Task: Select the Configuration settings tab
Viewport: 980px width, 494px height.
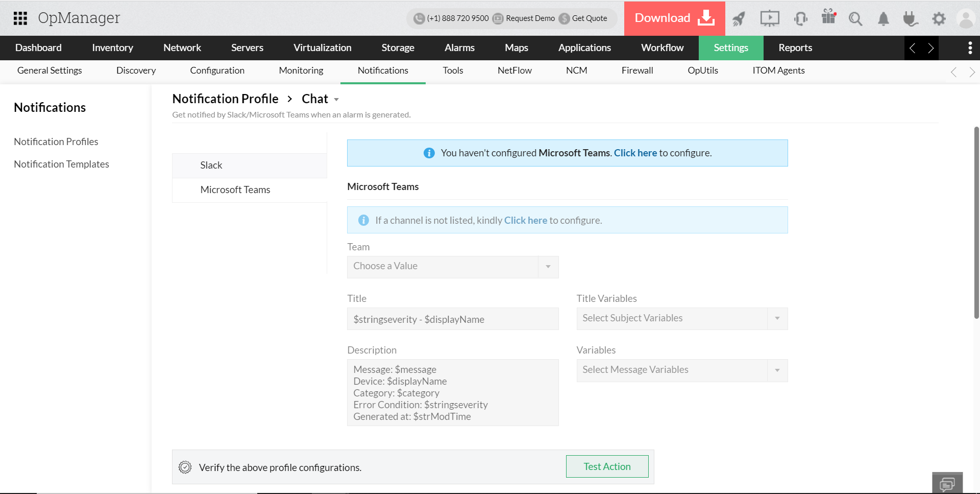Action: point(217,70)
